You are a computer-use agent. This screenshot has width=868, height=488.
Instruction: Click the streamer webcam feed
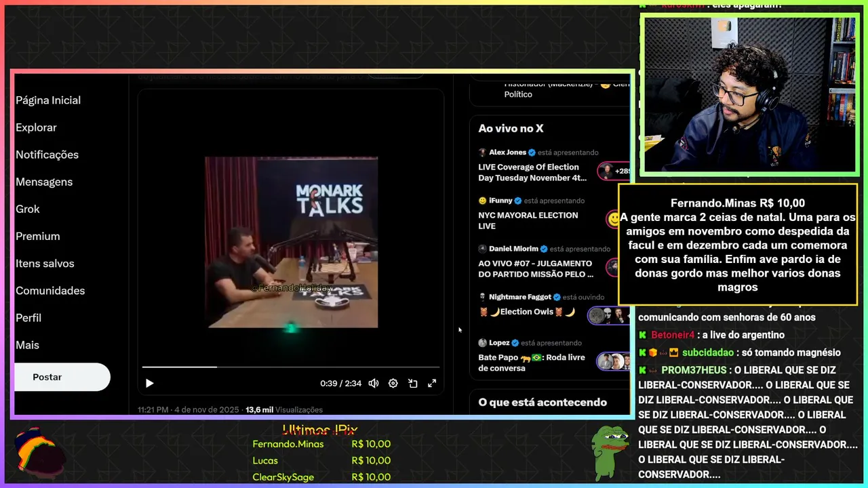(x=749, y=95)
